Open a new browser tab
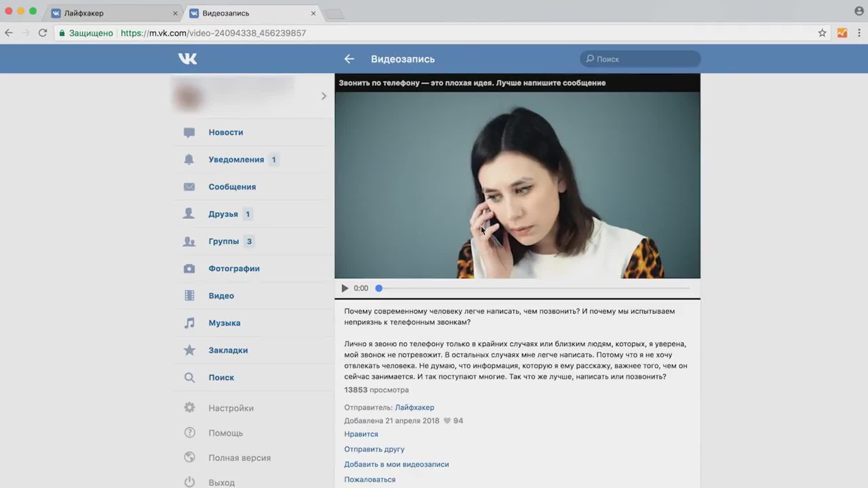Viewport: 868px width, 488px height. coord(335,14)
